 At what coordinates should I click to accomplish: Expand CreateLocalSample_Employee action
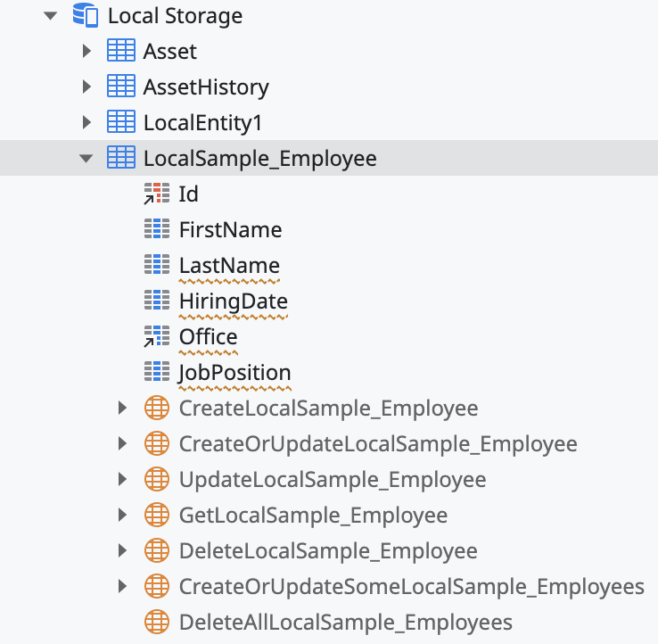point(122,408)
